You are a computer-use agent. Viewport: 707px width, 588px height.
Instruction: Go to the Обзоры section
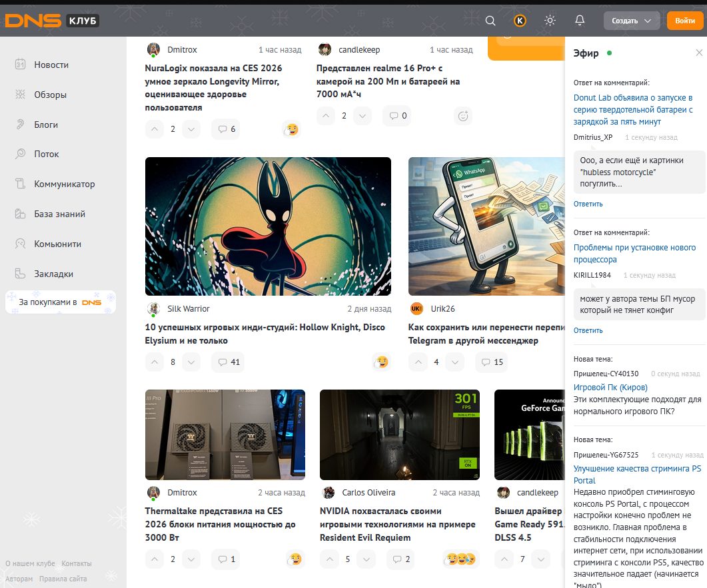point(50,95)
